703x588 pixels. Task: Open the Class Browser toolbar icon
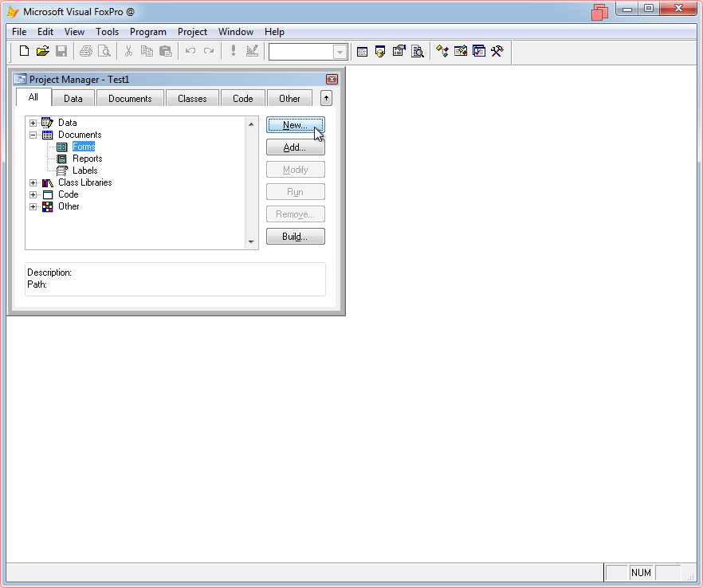coord(442,51)
